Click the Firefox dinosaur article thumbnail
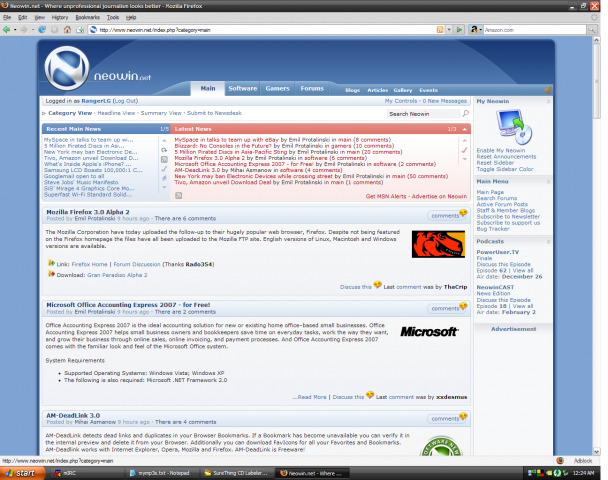The height and width of the screenshot is (480, 608). pos(438,244)
